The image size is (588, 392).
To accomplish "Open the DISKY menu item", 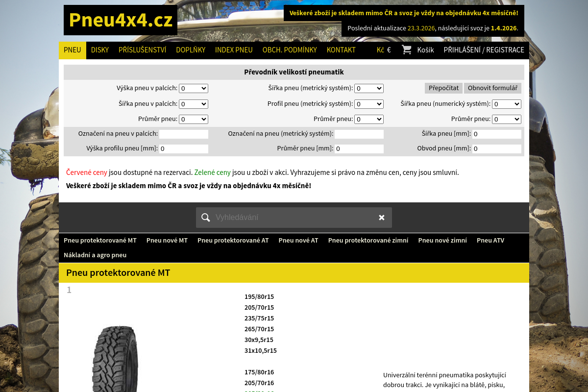I will [x=99, y=50].
